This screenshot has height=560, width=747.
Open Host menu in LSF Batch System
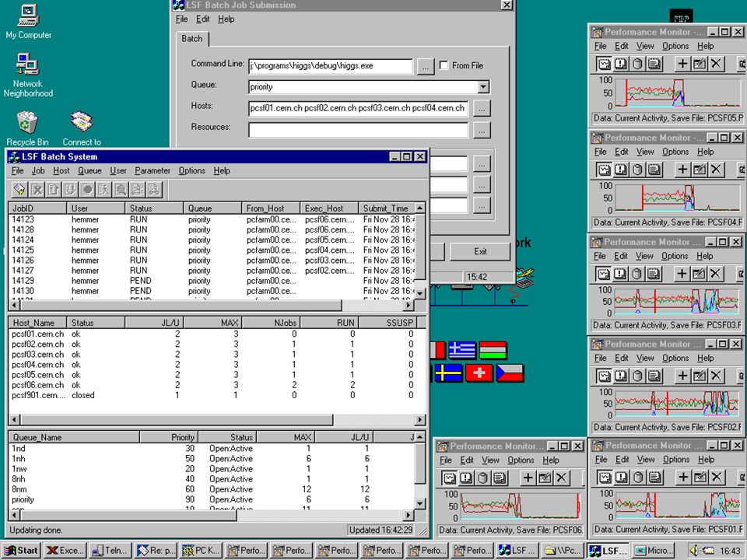click(x=61, y=170)
